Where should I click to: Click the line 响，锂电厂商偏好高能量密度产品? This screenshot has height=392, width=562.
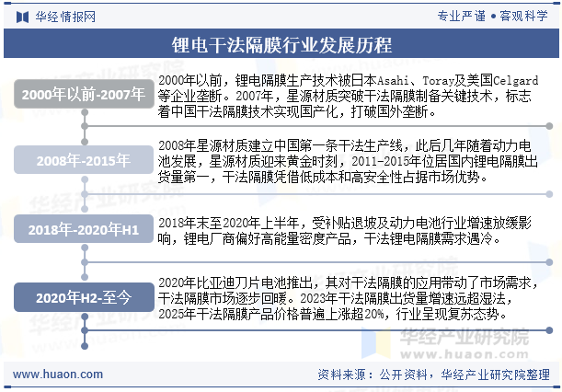[329, 238]
